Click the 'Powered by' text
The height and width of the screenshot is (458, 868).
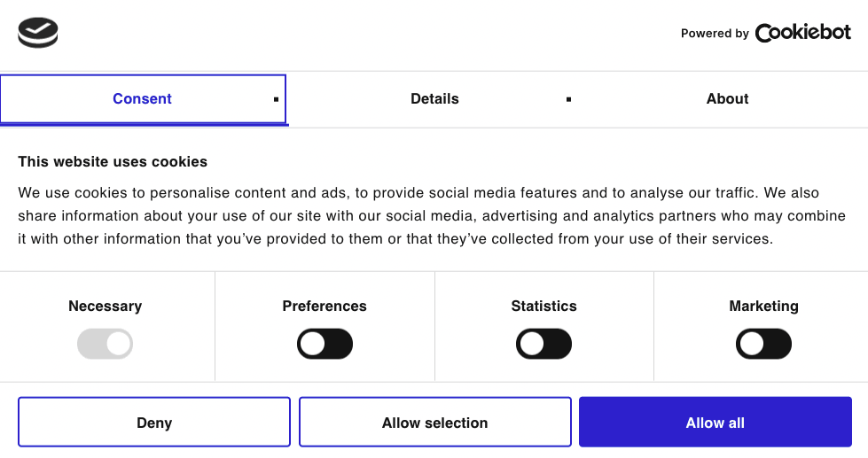(x=715, y=34)
